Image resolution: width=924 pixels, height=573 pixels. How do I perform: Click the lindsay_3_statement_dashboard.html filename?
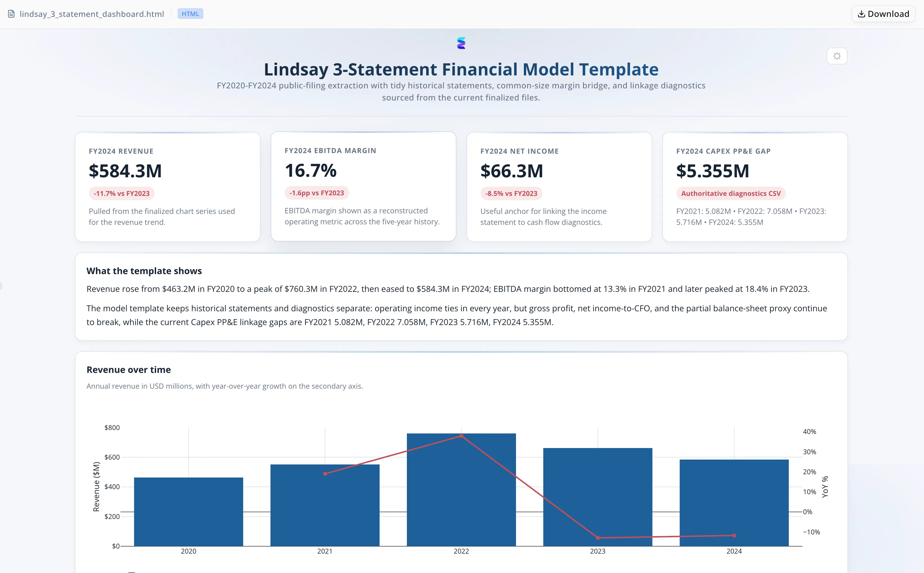pyautogui.click(x=92, y=14)
